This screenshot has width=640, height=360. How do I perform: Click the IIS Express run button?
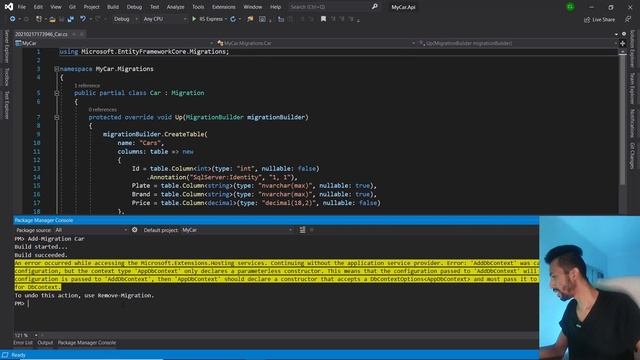pyautogui.click(x=209, y=19)
